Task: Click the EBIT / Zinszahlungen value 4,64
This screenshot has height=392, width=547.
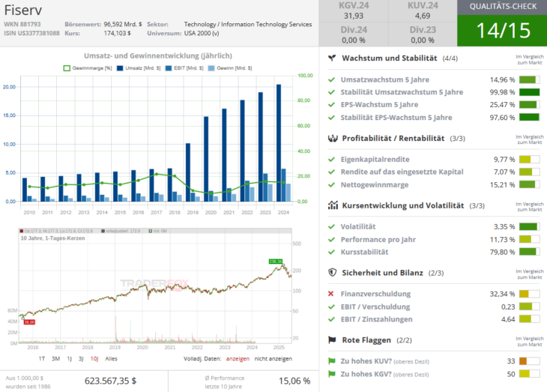Action: 508,319
